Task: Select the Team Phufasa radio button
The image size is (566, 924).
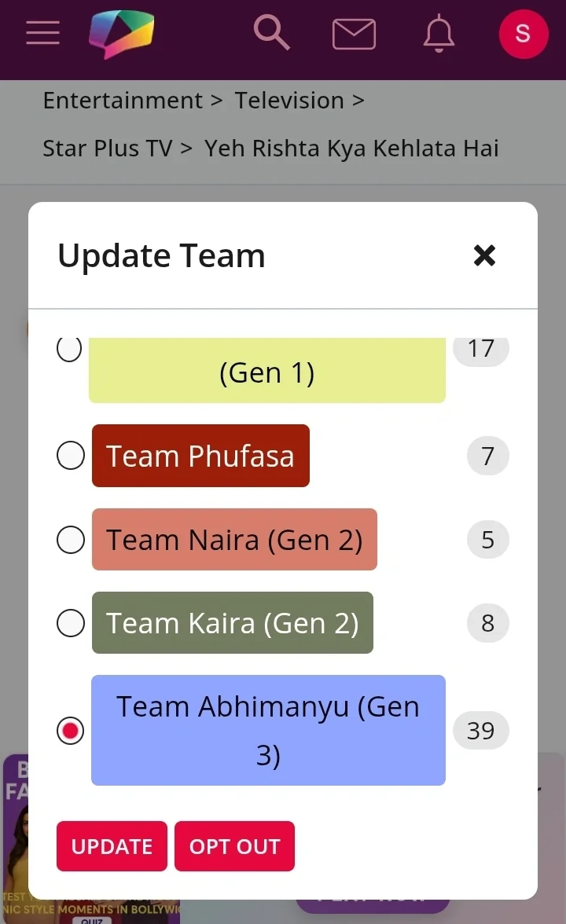Action: (71, 456)
